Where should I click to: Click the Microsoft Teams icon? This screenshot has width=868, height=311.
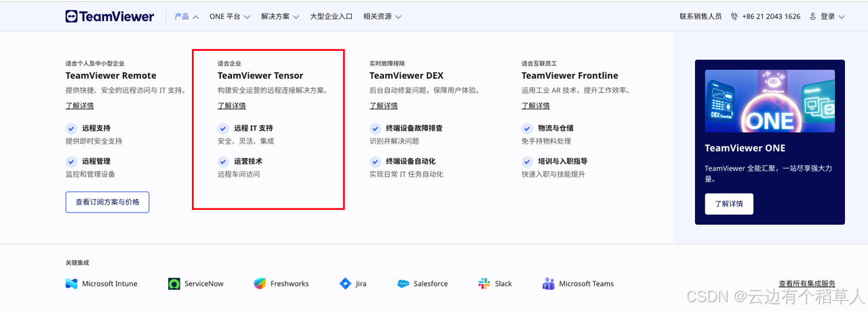click(x=549, y=284)
